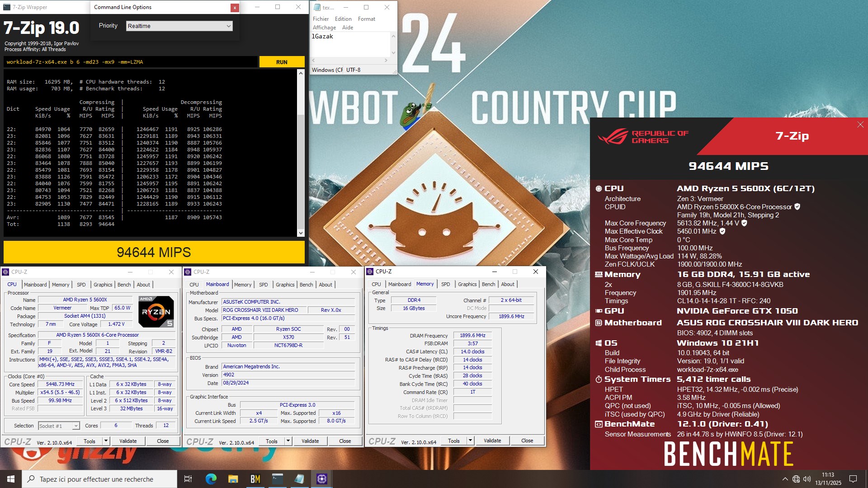Image resolution: width=868 pixels, height=488 pixels.
Task: Click the Notepad text area containing 1Gazak
Action: pyautogui.click(x=350, y=44)
